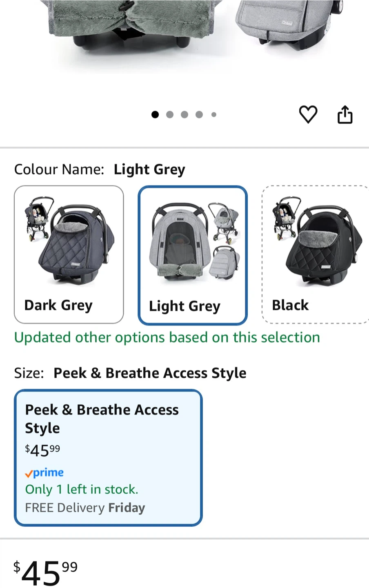Click the first carousel pagination dot
Screen dimensions: 369x588
(155, 115)
